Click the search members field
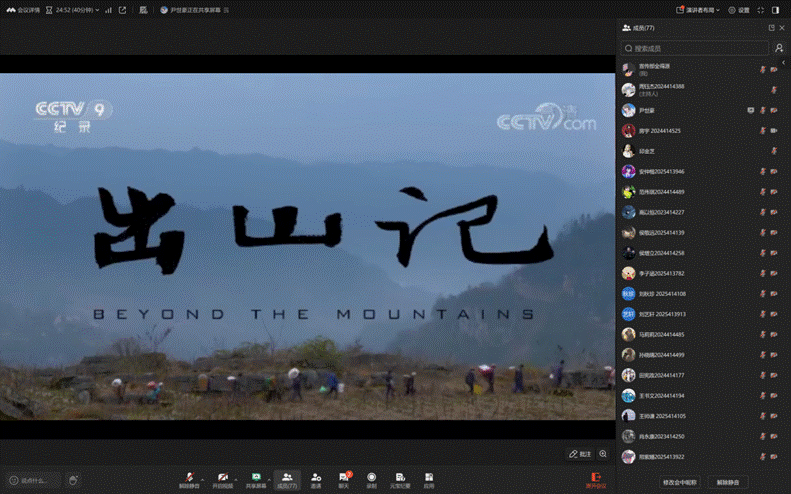The width and height of the screenshot is (791, 494). tap(695, 48)
